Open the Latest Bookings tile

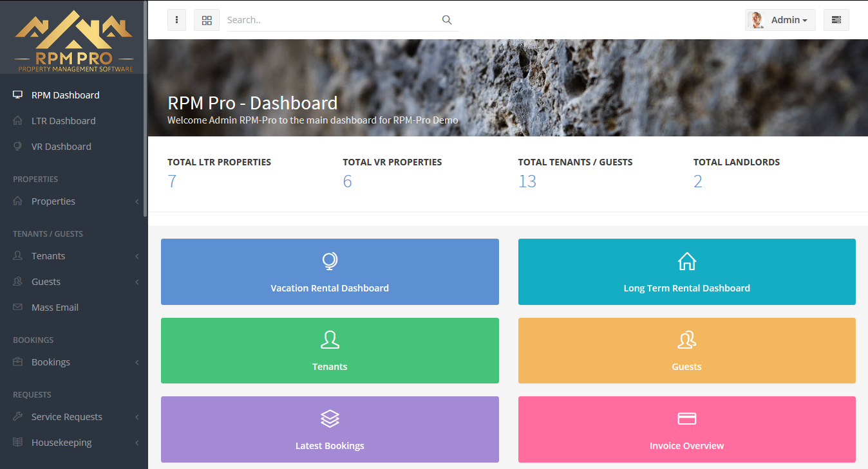point(330,429)
